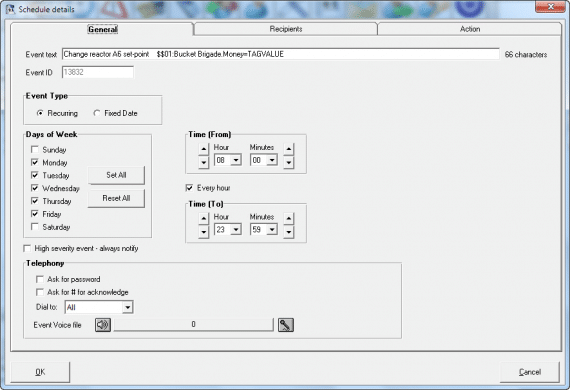Viewport: 570px width, 390px height.
Task: Click the microphone record voice icon
Action: [286, 325]
